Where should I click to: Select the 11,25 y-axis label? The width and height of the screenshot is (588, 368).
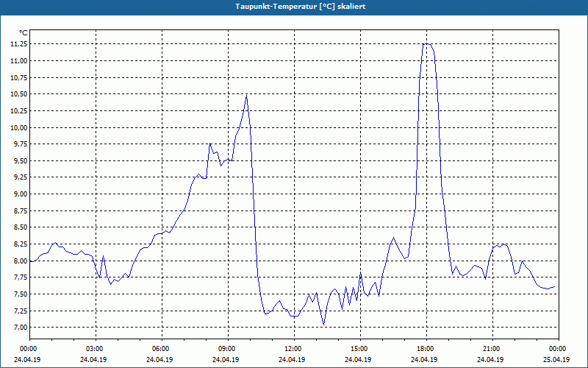coord(19,44)
